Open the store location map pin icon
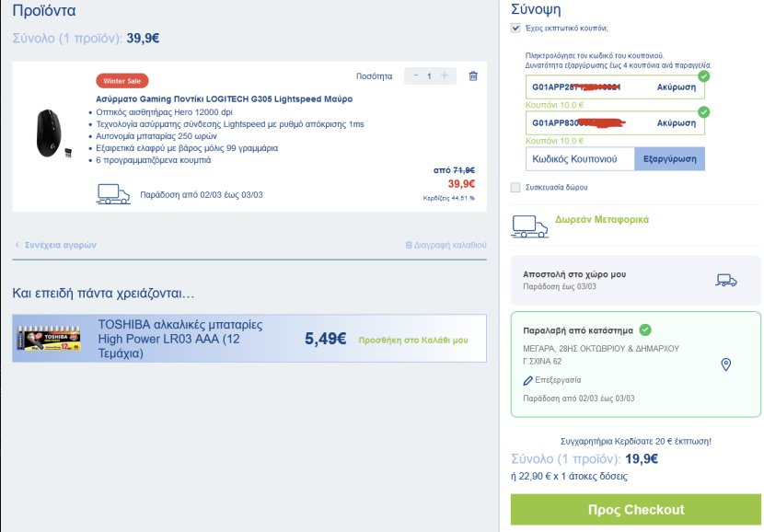The width and height of the screenshot is (764, 532). pos(726,364)
